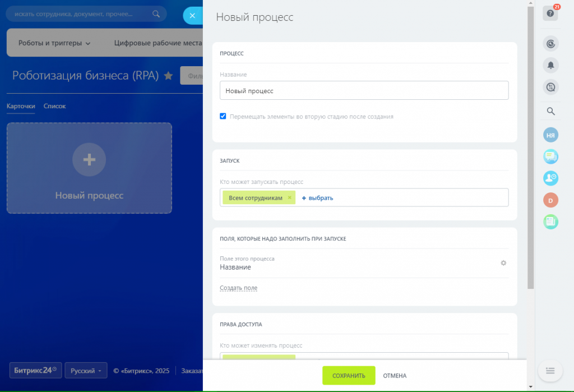Open the chat history icon in right sidebar

click(x=550, y=87)
